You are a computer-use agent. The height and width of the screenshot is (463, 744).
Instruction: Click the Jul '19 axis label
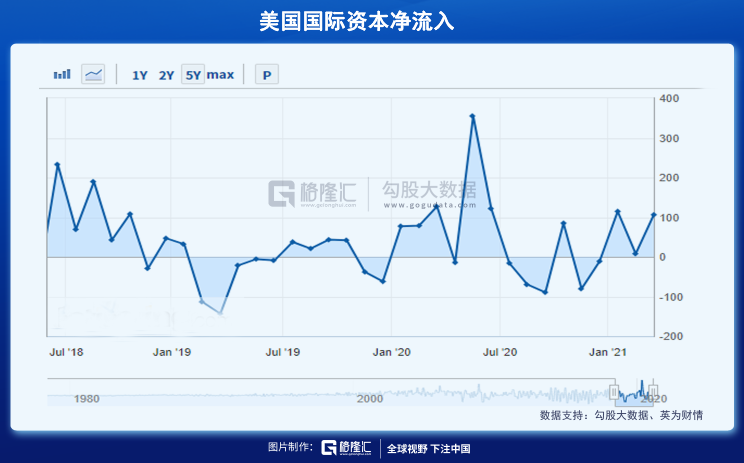point(282,352)
